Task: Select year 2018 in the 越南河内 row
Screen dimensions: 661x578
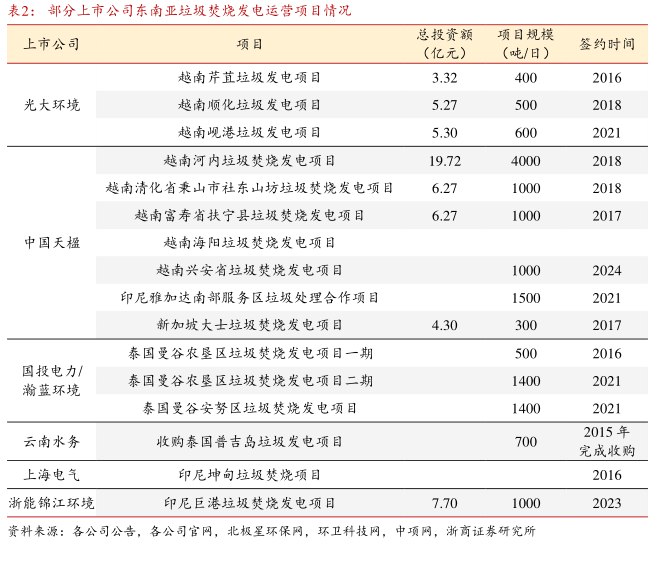Action: click(607, 161)
